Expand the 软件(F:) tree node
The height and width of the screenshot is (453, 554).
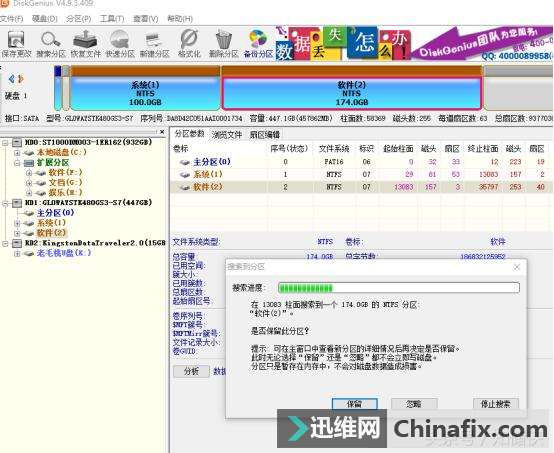(x=29, y=173)
